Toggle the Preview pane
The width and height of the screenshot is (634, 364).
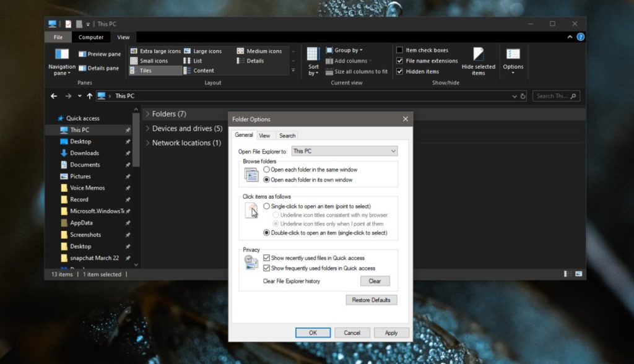[99, 54]
